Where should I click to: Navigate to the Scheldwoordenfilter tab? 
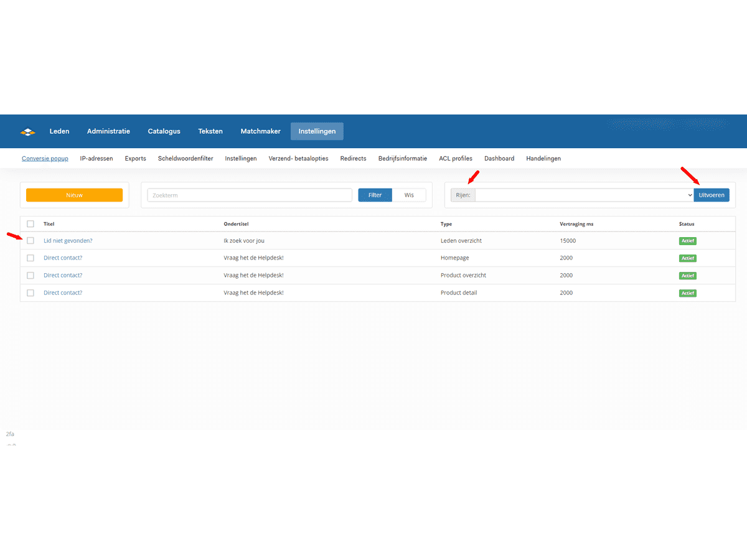[x=186, y=159]
